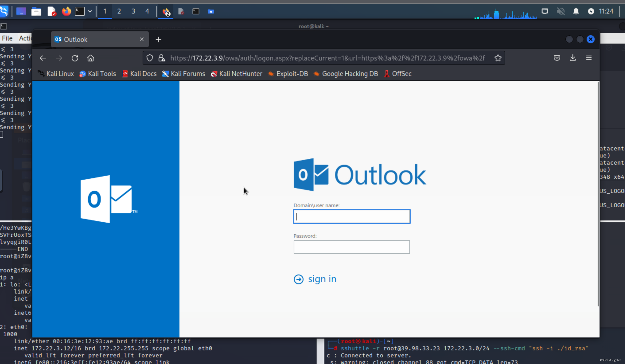This screenshot has width=625, height=364.
Task: Open the network connection tray icon
Action: pos(545,11)
